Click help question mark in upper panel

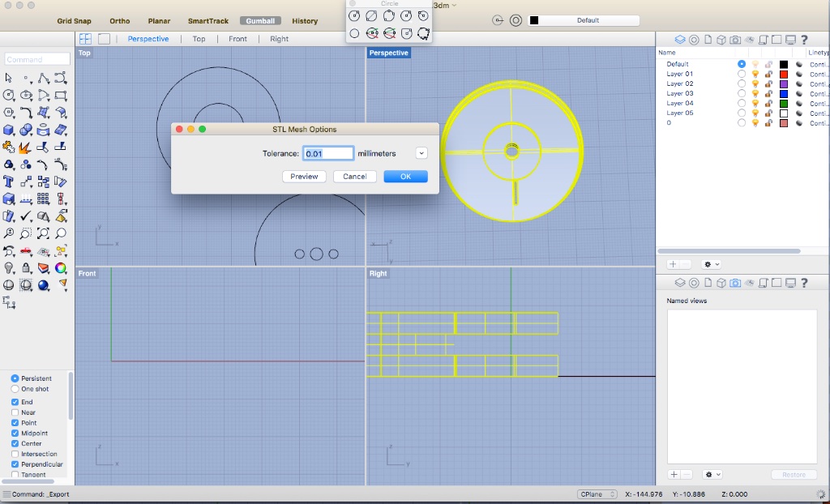point(805,40)
